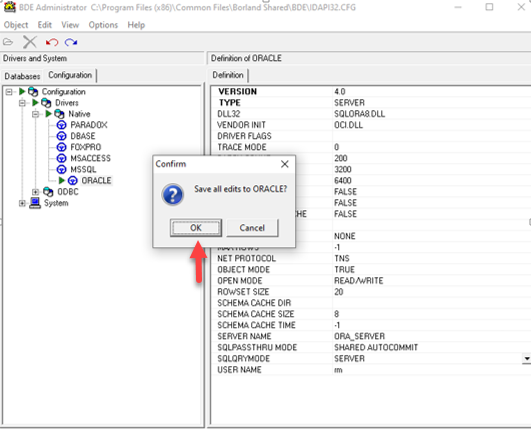
Task: Click the Open folder toolbar icon
Action: point(8,42)
